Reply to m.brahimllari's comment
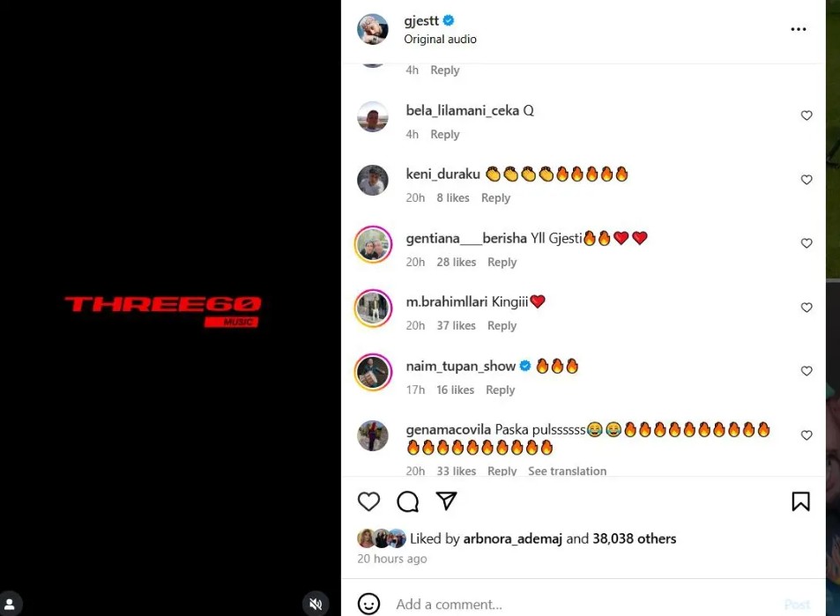 tap(502, 326)
